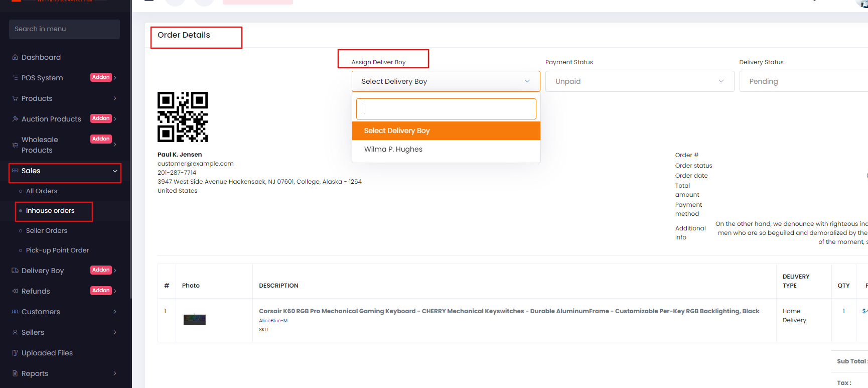This screenshot has width=868, height=388.
Task: Expand the Auction Products submenu chevron
Action: pos(115,119)
